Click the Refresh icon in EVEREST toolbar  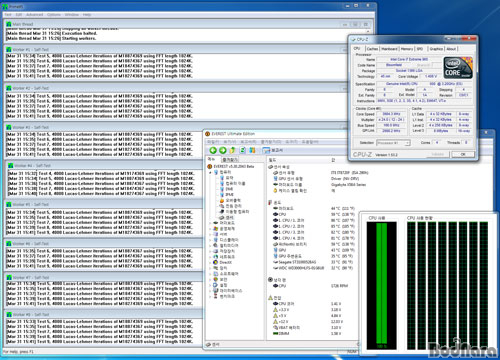243,150
